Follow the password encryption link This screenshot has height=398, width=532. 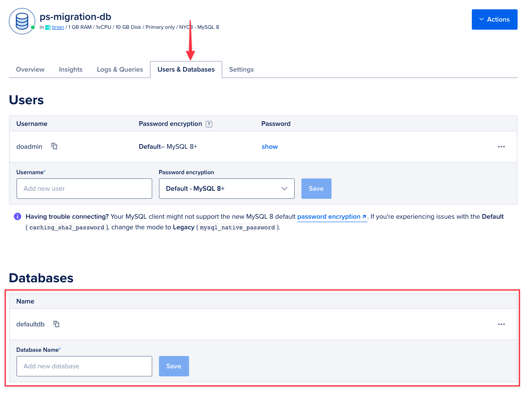(x=332, y=217)
